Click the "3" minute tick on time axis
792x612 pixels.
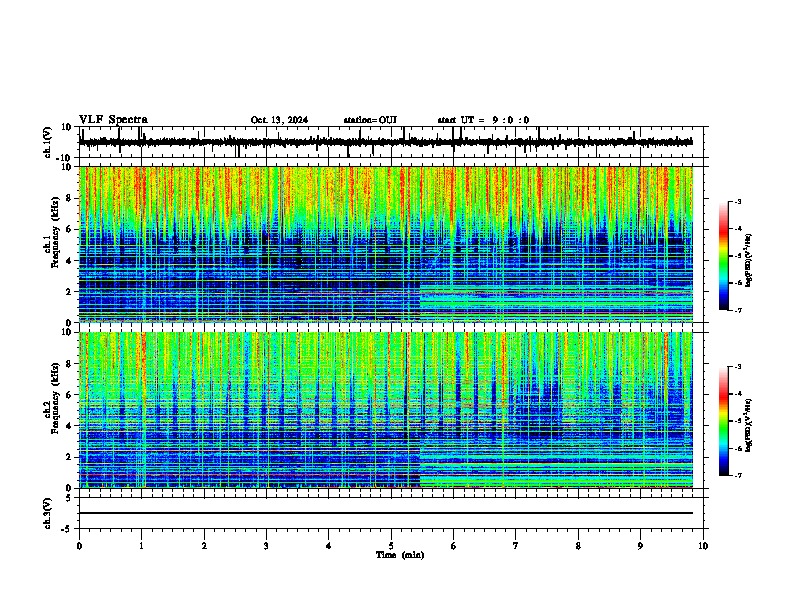(x=267, y=546)
